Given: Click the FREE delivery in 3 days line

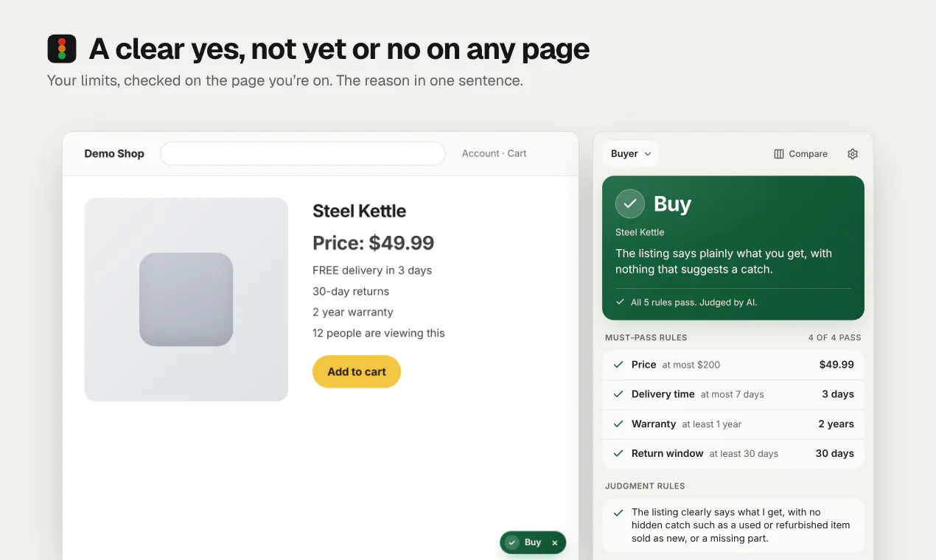Looking at the screenshot, I should tap(372, 270).
